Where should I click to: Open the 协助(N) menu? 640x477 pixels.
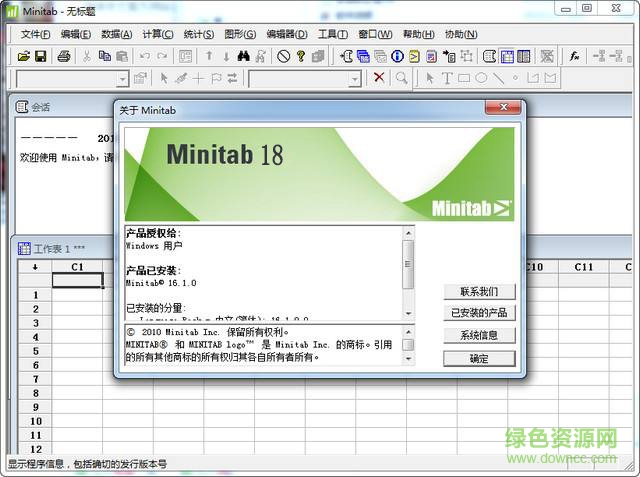461,34
